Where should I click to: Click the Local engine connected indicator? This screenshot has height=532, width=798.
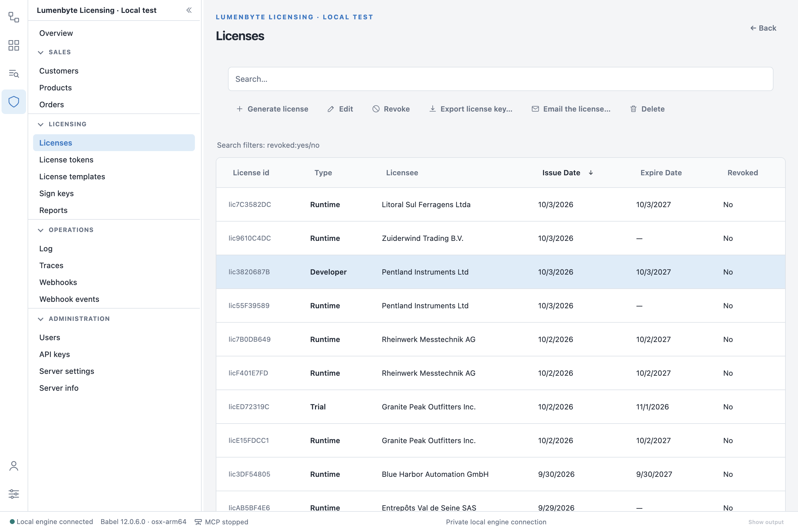(x=51, y=522)
